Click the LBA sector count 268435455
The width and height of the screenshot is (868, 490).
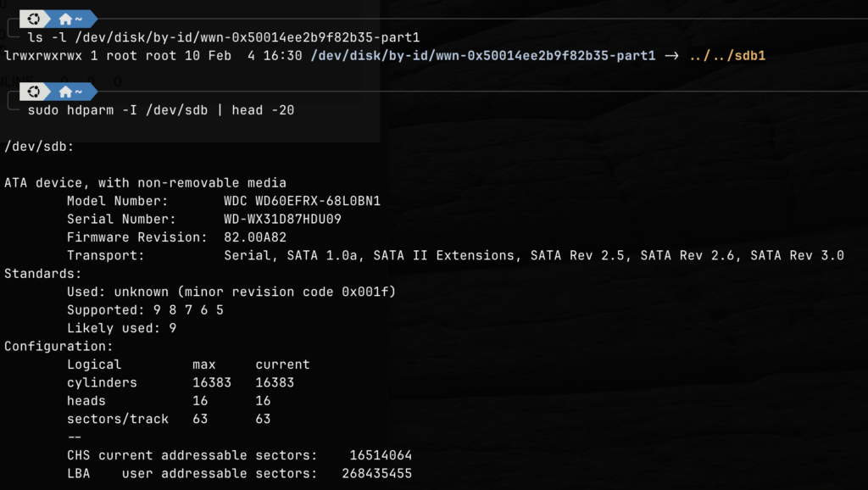coord(376,473)
